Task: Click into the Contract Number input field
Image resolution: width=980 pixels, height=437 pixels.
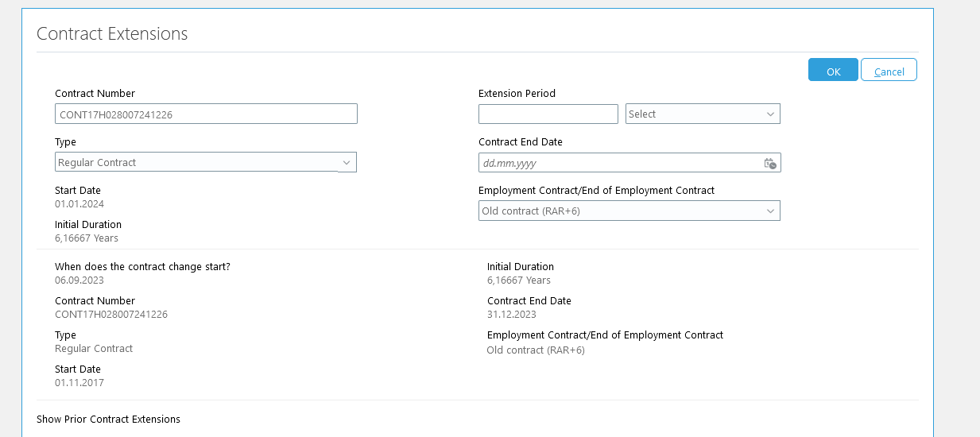Action: (206, 114)
